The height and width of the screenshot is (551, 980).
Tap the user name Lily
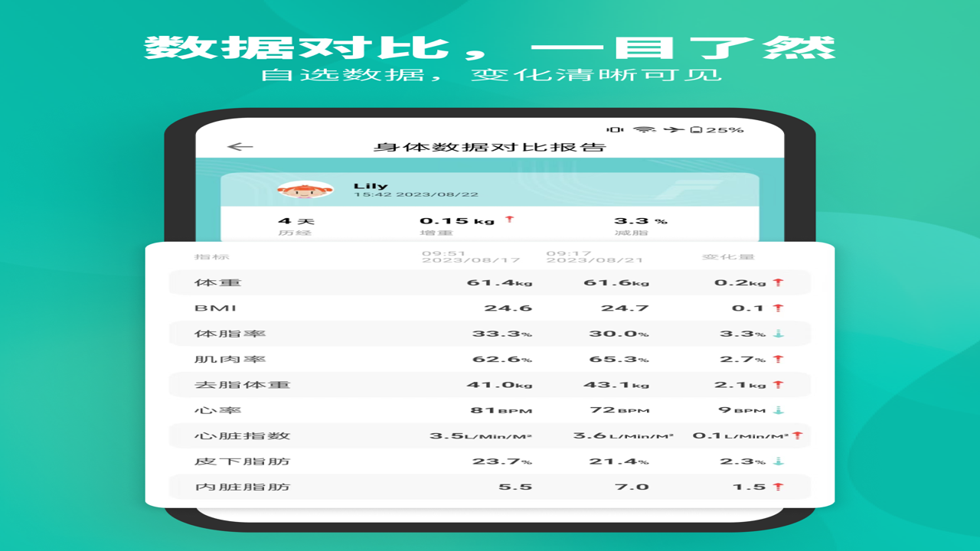(x=371, y=185)
